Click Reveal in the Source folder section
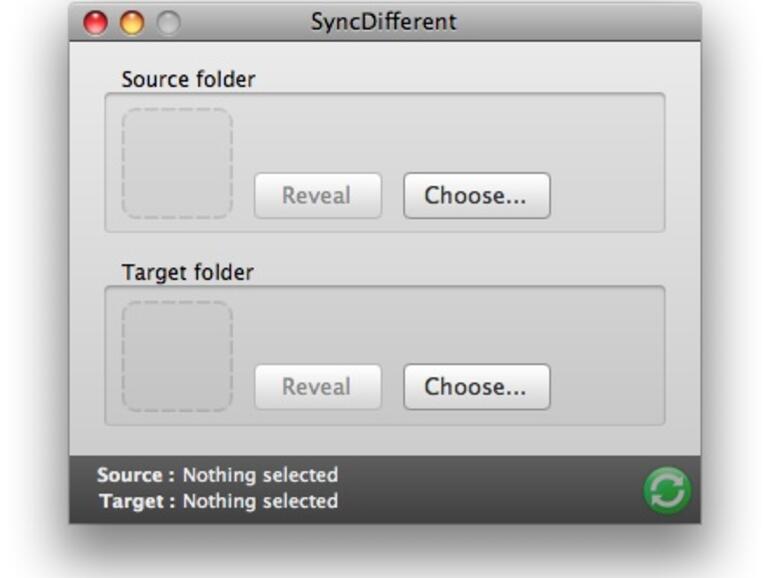This screenshot has height=578, width=770. 317,196
